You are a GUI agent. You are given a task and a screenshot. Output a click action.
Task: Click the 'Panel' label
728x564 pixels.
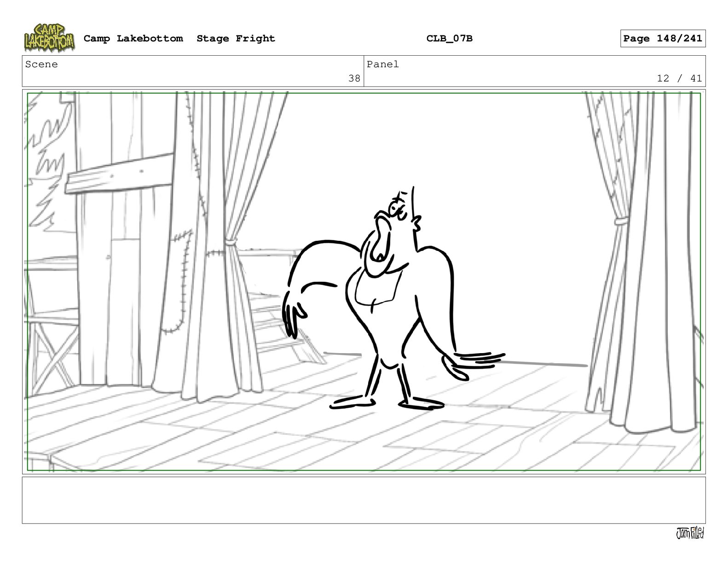(x=383, y=64)
